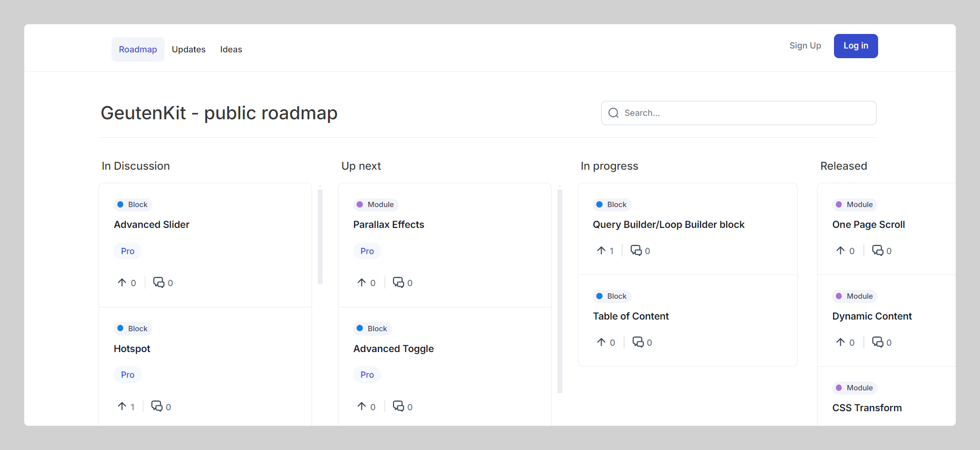Open comments on Dynamic Content card
The image size is (980, 450).
[x=878, y=342]
